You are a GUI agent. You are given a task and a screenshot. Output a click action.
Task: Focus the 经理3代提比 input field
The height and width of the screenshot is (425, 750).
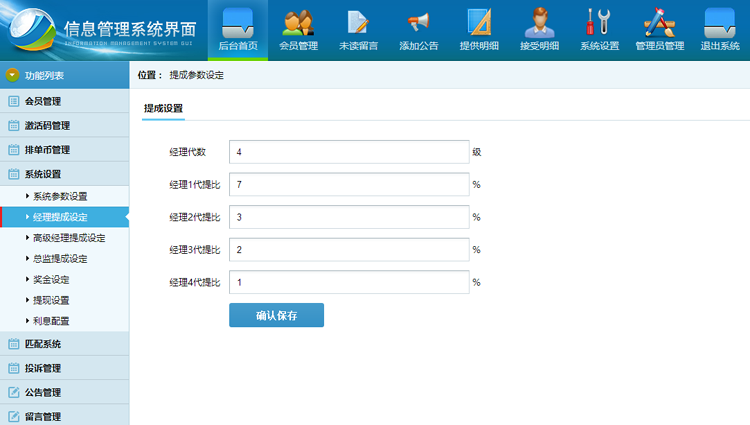pyautogui.click(x=349, y=250)
